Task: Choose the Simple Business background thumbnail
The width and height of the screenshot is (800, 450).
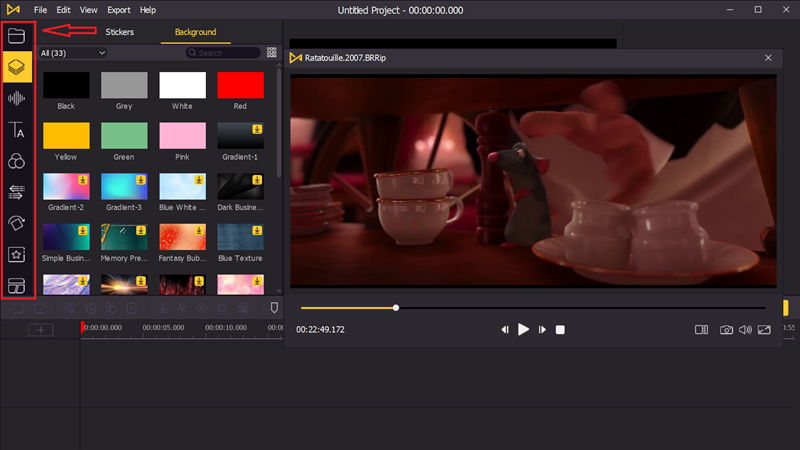Action: pyautogui.click(x=66, y=237)
